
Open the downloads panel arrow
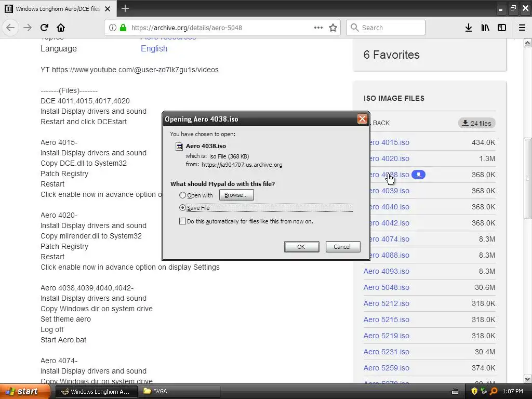point(469,28)
